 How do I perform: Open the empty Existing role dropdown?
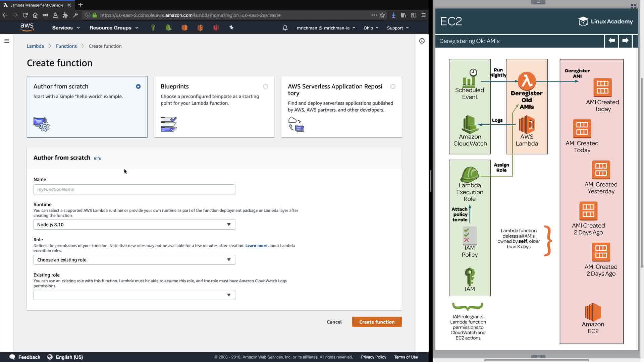pos(134,295)
